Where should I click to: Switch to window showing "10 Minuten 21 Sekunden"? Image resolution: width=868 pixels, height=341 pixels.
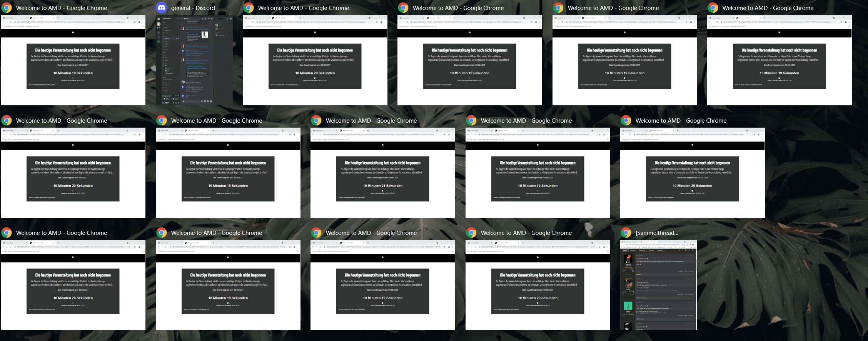382,173
